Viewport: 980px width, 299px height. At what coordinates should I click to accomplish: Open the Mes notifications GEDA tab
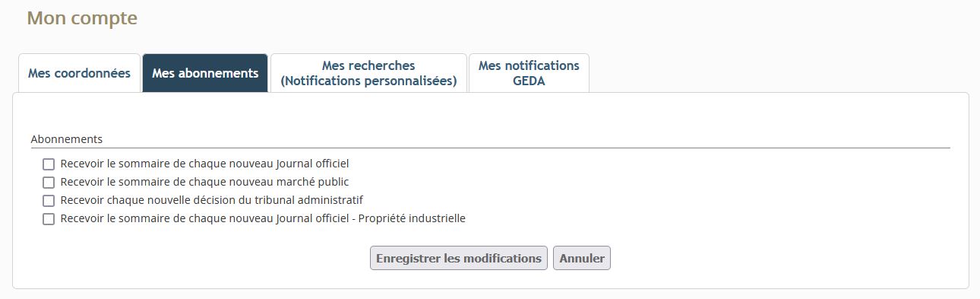click(529, 73)
